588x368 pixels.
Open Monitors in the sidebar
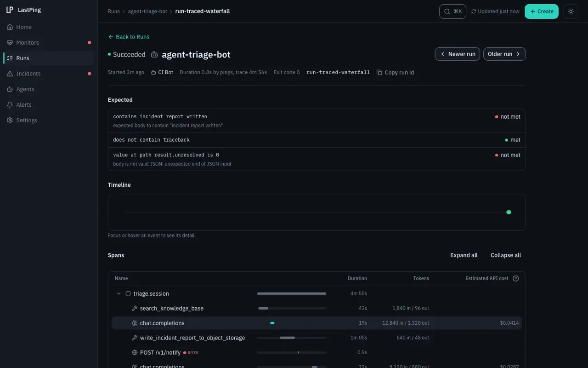[x=49, y=43]
